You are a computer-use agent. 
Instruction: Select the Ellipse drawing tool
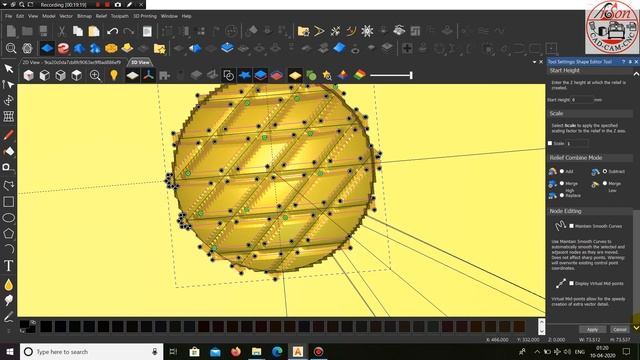click(9, 218)
